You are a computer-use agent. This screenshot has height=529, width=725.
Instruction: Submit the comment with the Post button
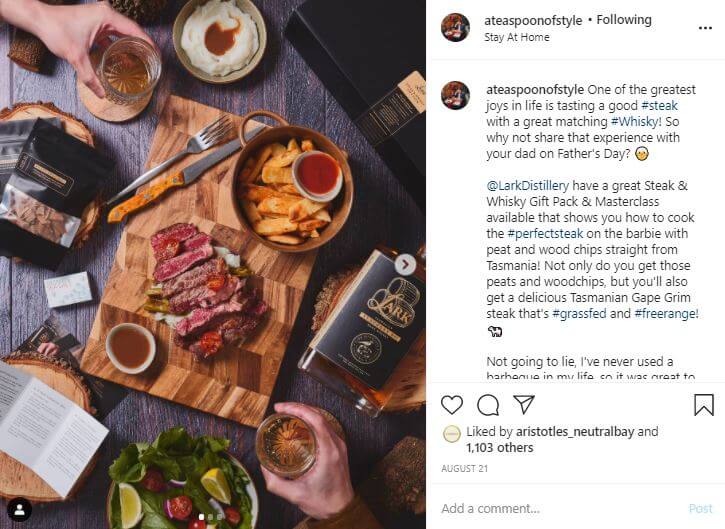[700, 509]
